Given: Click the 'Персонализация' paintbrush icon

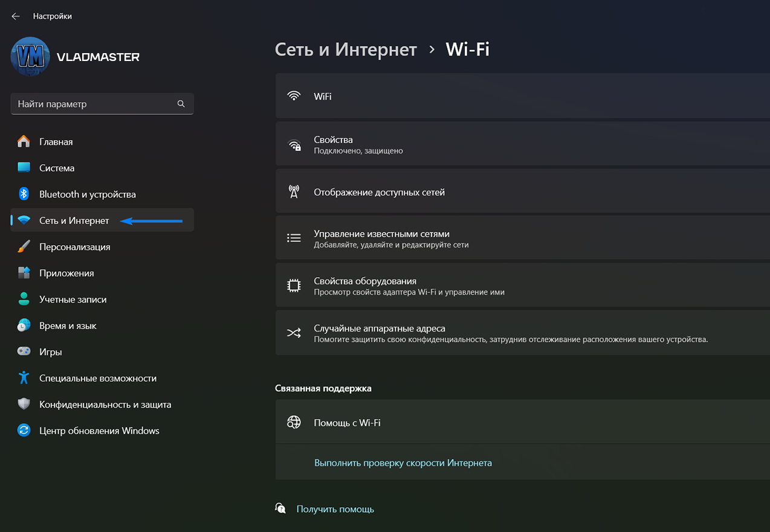Looking at the screenshot, I should tap(24, 247).
